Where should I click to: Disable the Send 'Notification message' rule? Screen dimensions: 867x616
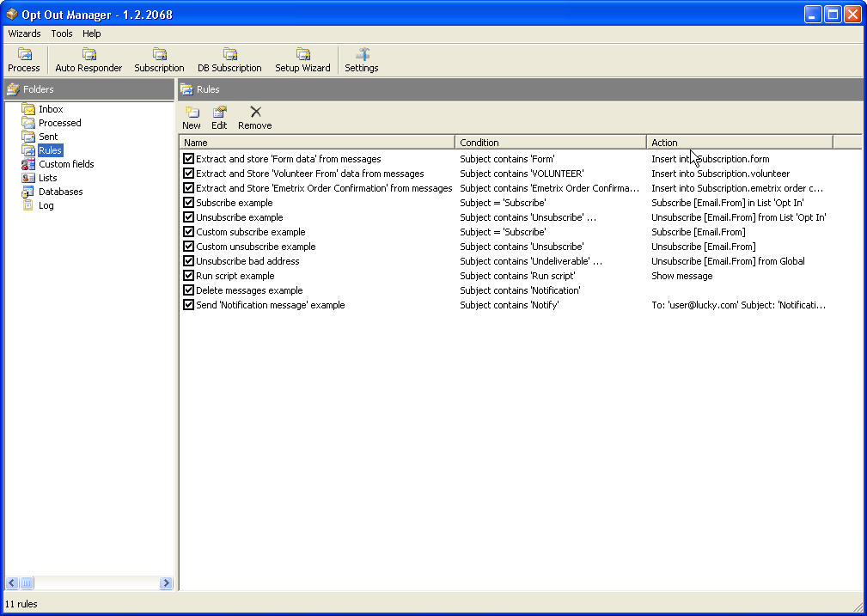pyautogui.click(x=188, y=305)
